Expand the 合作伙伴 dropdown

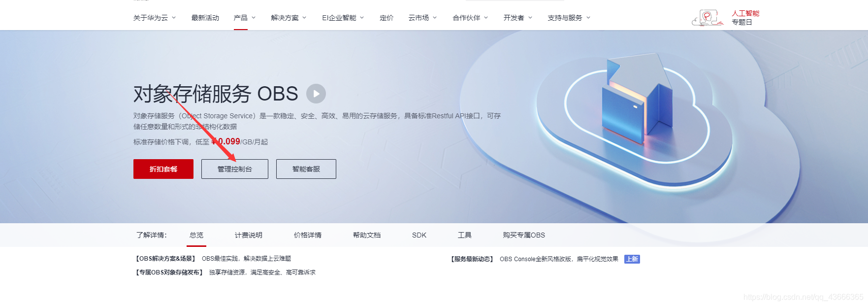pos(471,18)
